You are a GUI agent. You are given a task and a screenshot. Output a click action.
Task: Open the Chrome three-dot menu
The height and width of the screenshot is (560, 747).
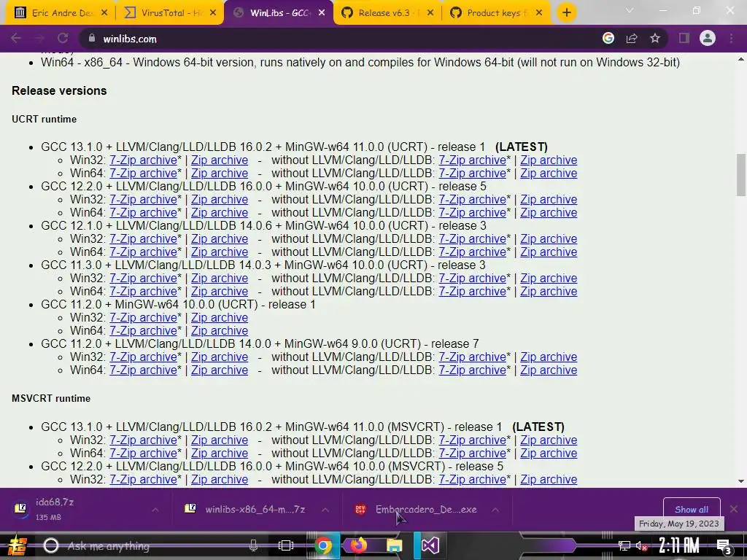731,39
